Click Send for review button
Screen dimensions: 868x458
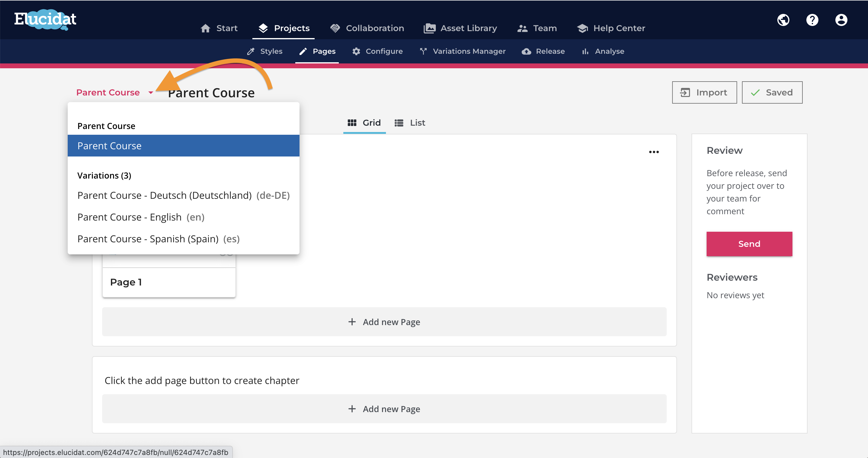(749, 244)
